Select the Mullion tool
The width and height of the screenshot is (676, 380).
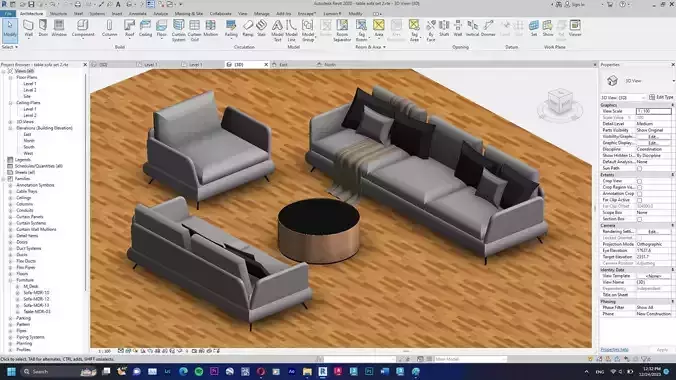pos(210,28)
